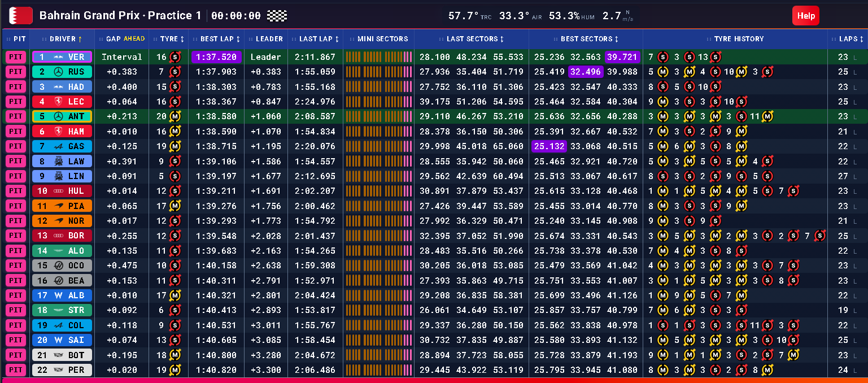Click the drag handle on the PIT header
Image resolution: width=868 pixels, height=383 pixels.
click(x=8, y=39)
